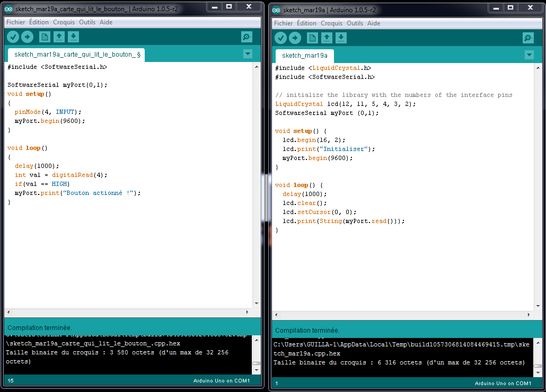The width and height of the screenshot is (546, 392).
Task: Open Serial Monitor in right window
Action: (x=528, y=38)
